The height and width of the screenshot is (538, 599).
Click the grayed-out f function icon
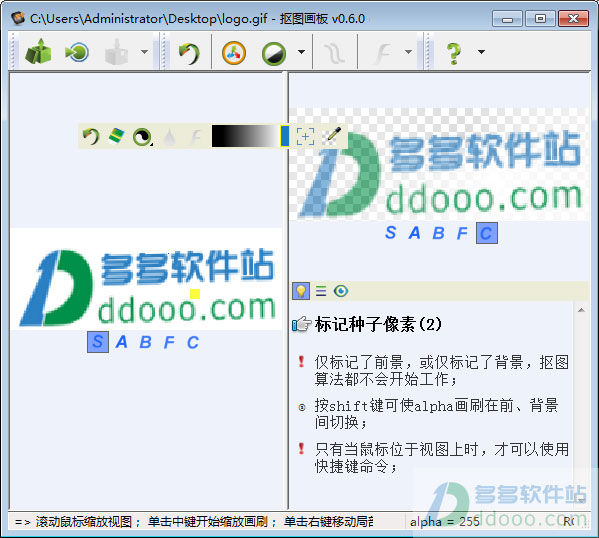[x=383, y=53]
